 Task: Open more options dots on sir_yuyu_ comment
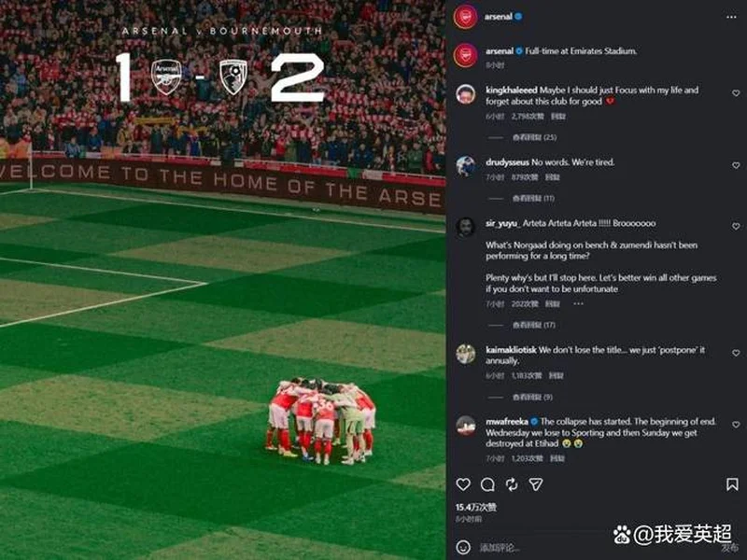pos(578,304)
